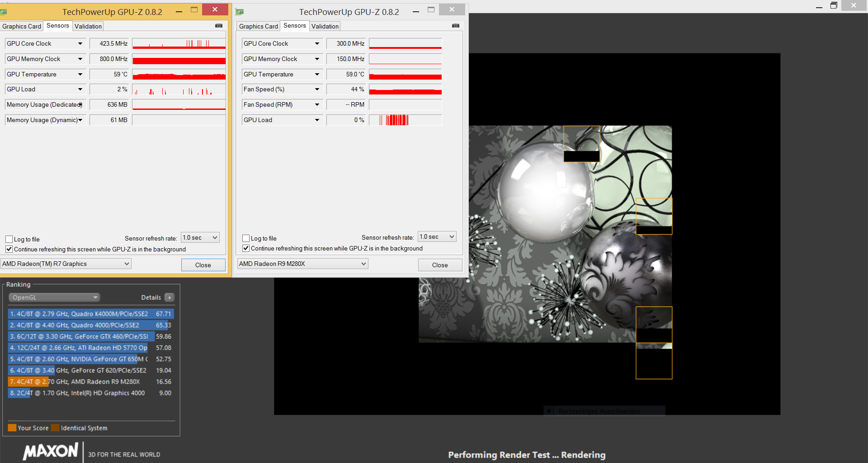Image resolution: width=868 pixels, height=463 pixels.
Task: Click the GPU Memory Clock graph in left window
Action: click(x=179, y=59)
